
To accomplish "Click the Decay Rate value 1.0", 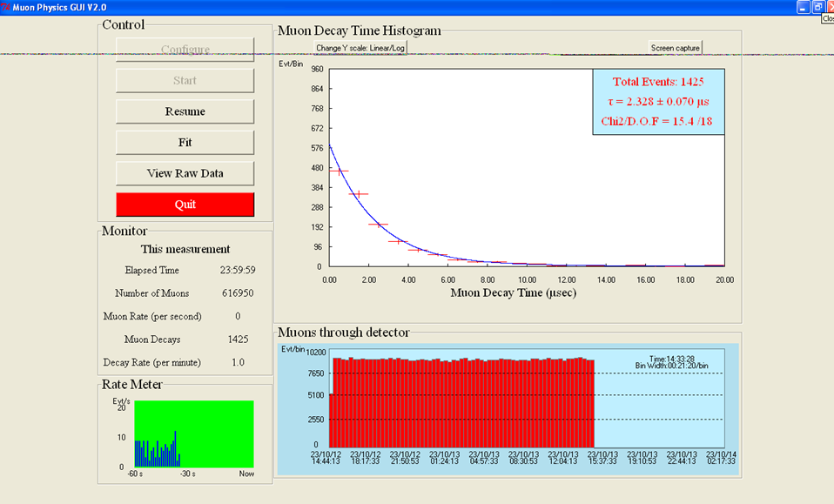I will pos(238,363).
